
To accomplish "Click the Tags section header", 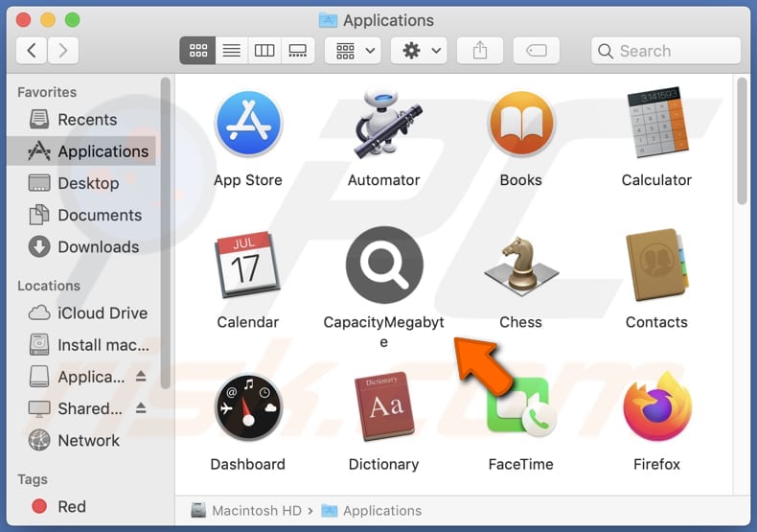I will 33,479.
